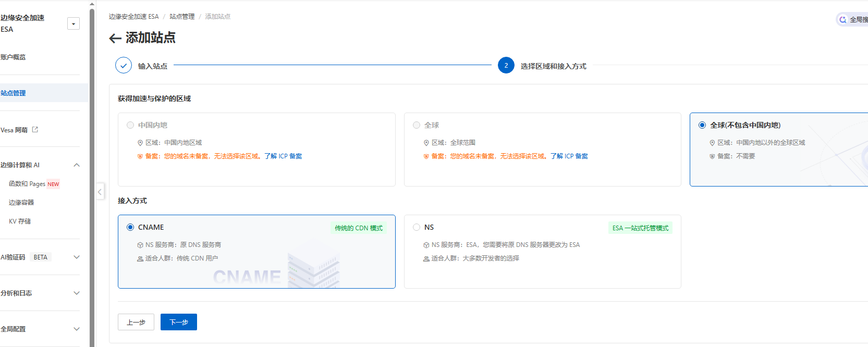This screenshot has height=347, width=868.
Task: Click the BETA badge beside AI验证码
Action: 41,257
